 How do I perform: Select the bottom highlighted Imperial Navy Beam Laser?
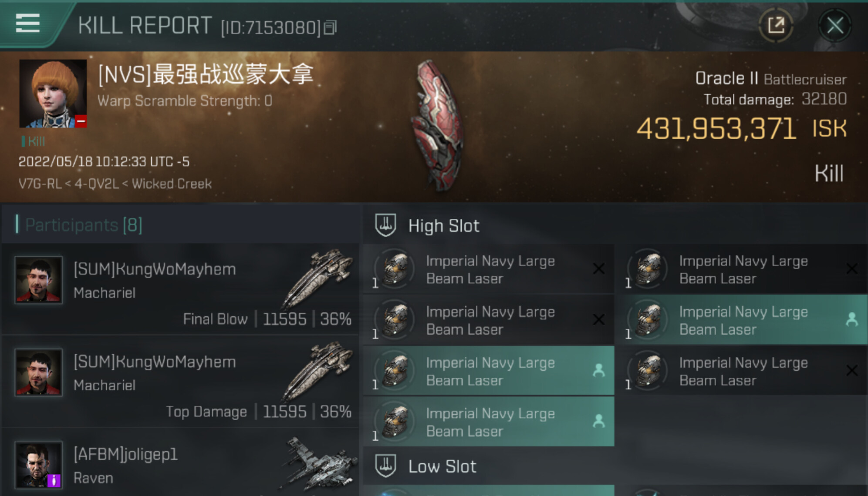pyautogui.click(x=489, y=422)
